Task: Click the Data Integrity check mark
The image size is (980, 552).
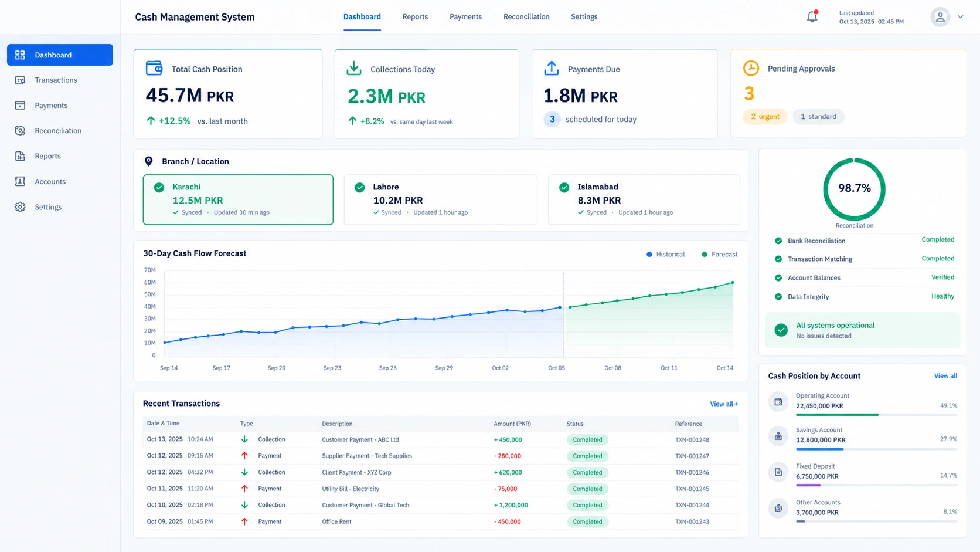Action: (x=778, y=297)
